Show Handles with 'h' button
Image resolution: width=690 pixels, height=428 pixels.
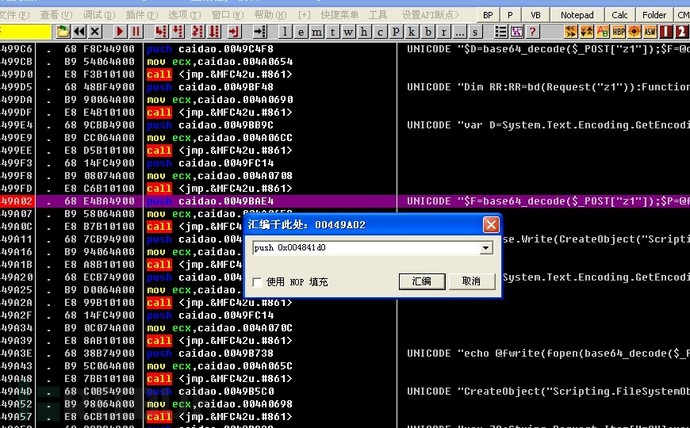click(x=364, y=32)
